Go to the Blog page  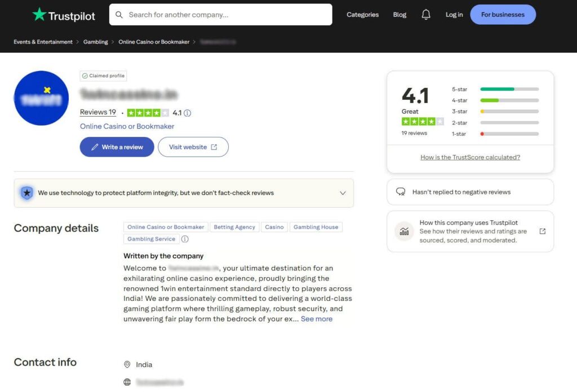(x=400, y=15)
